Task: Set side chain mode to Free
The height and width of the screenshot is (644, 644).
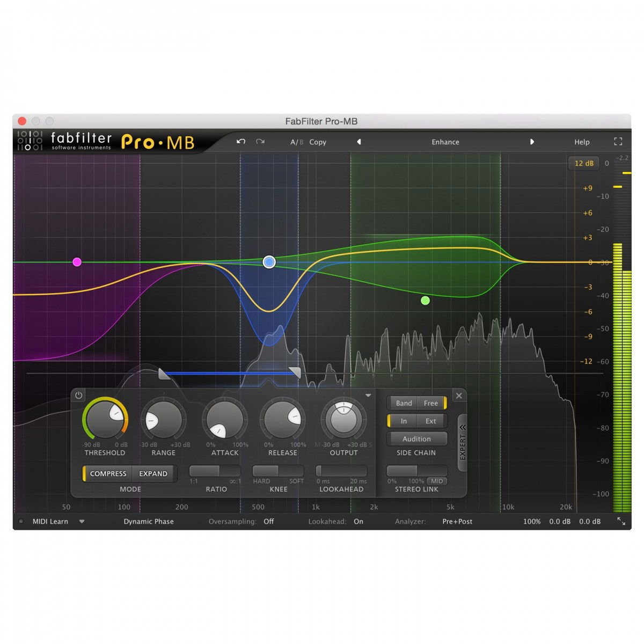Action: (430, 403)
